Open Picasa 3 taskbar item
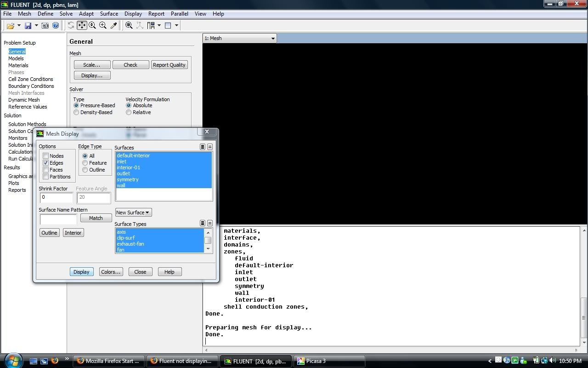 pos(329,361)
